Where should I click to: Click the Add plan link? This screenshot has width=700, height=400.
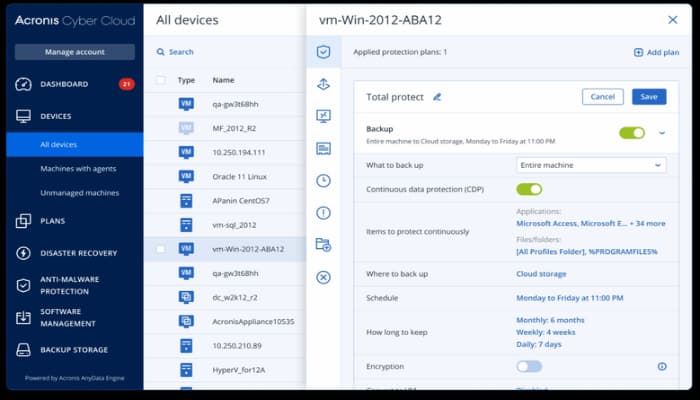pyautogui.click(x=657, y=52)
